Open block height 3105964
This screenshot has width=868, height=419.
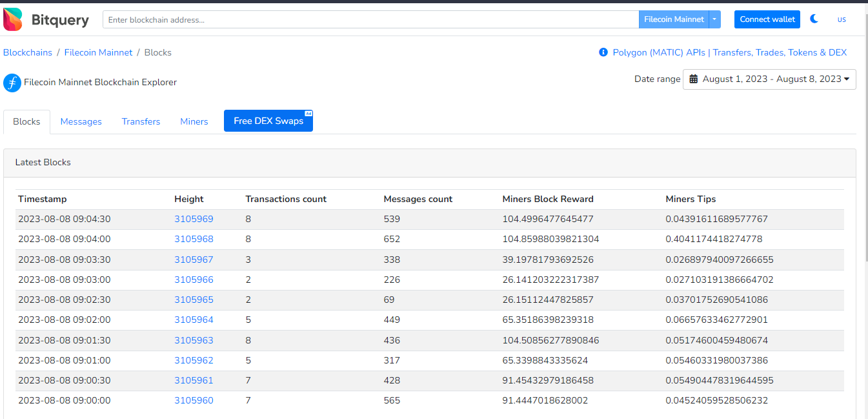coord(194,320)
